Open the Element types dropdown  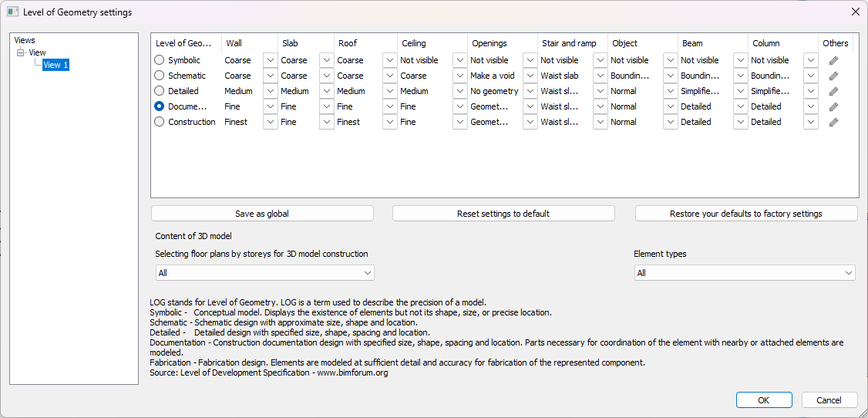pos(848,273)
